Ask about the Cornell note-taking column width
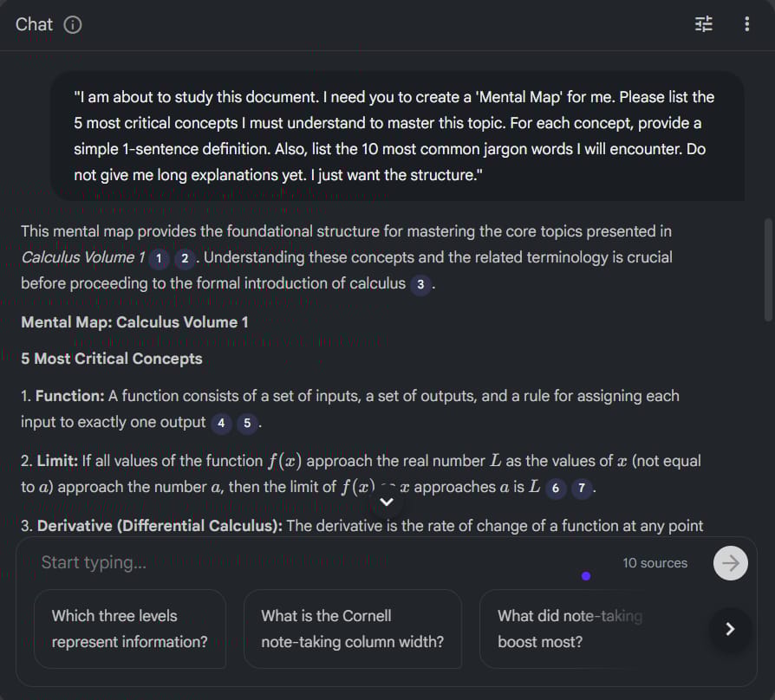775x700 pixels. [x=352, y=629]
